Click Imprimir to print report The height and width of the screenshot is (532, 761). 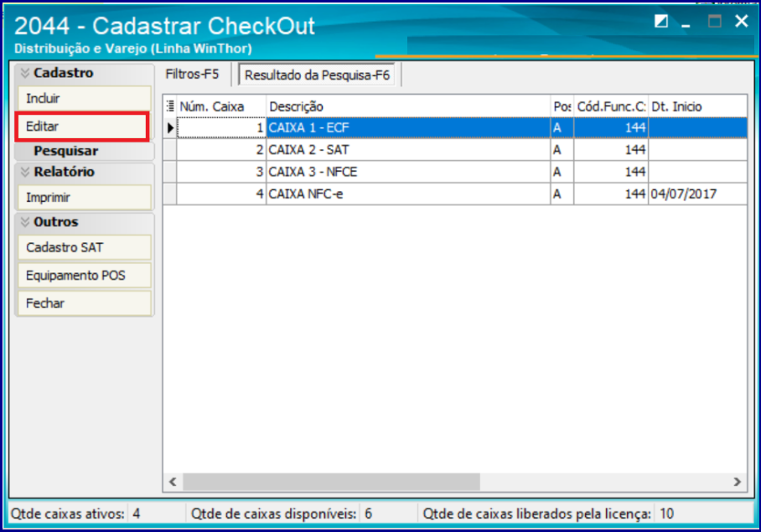83,198
